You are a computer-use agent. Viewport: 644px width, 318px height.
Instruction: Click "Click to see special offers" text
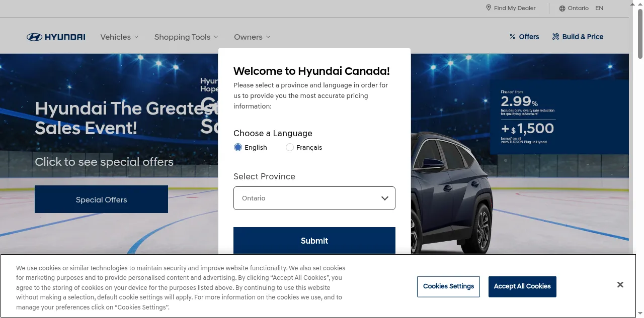tap(104, 162)
